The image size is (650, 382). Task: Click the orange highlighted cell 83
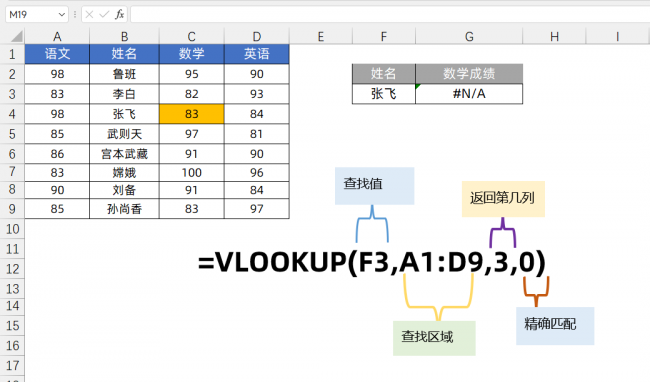[x=192, y=114]
